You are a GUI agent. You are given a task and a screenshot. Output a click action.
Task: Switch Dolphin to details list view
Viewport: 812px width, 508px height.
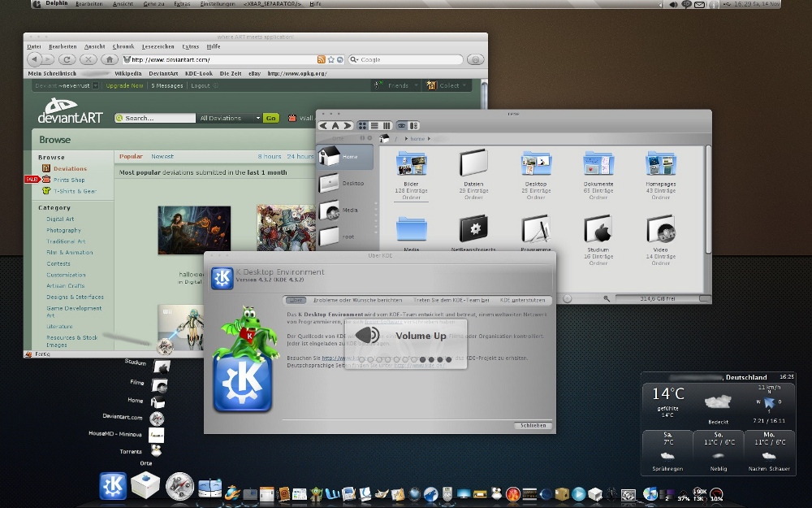click(x=374, y=125)
